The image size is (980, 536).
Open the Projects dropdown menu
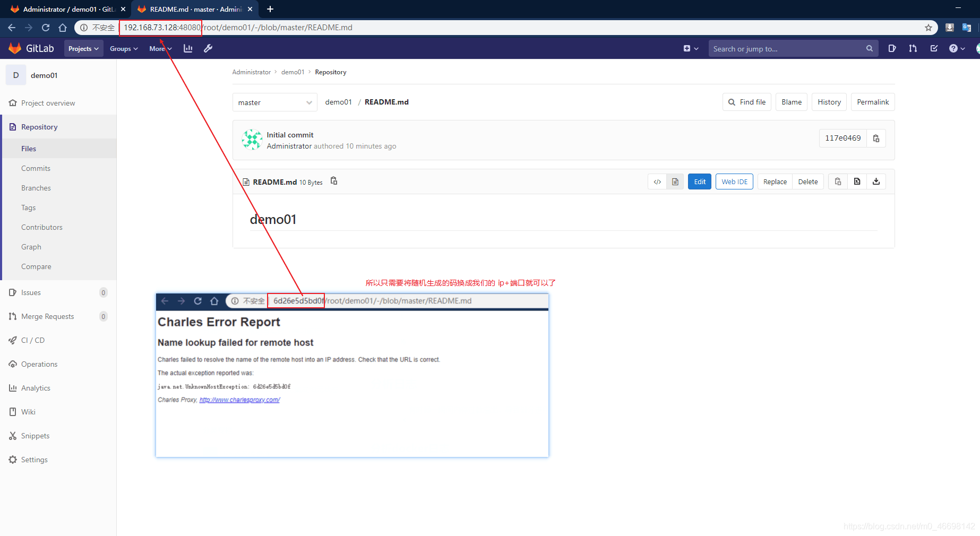(83, 48)
